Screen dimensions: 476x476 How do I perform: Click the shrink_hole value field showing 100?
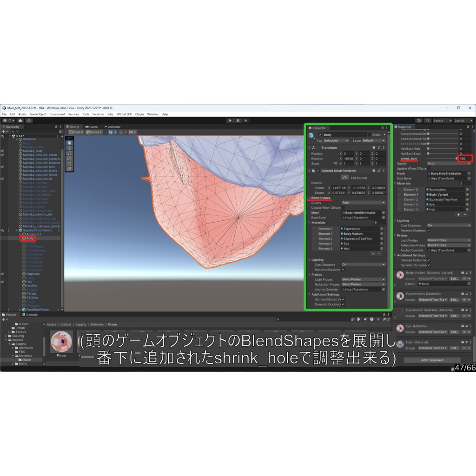coord(464,159)
